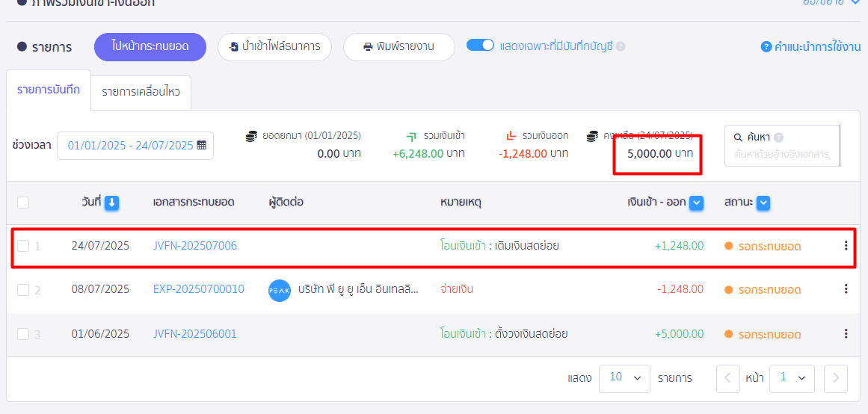Screen dimensions: 868x414
Task: Collapse section with top-right chevron
Action: click(856, 3)
